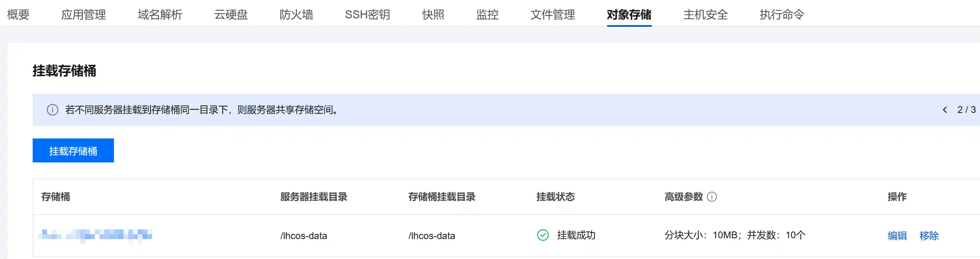Click the shared storage notice text
The height and width of the screenshot is (259, 980).
click(203, 110)
